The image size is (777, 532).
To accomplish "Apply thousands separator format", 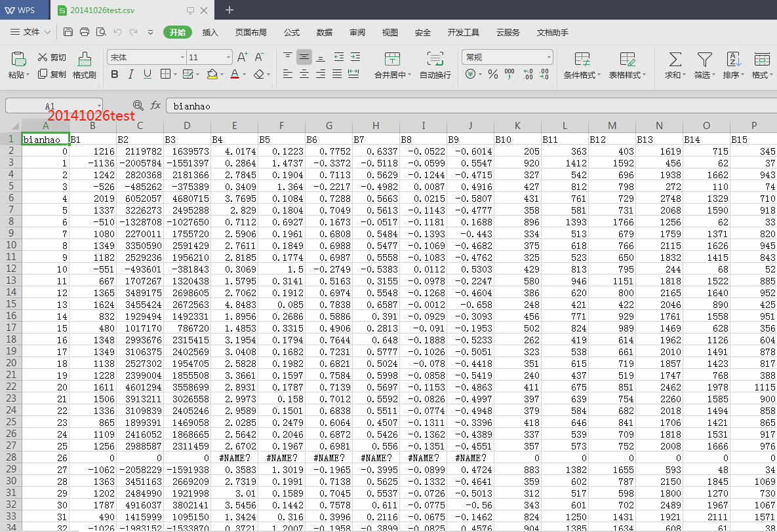I will point(509,74).
